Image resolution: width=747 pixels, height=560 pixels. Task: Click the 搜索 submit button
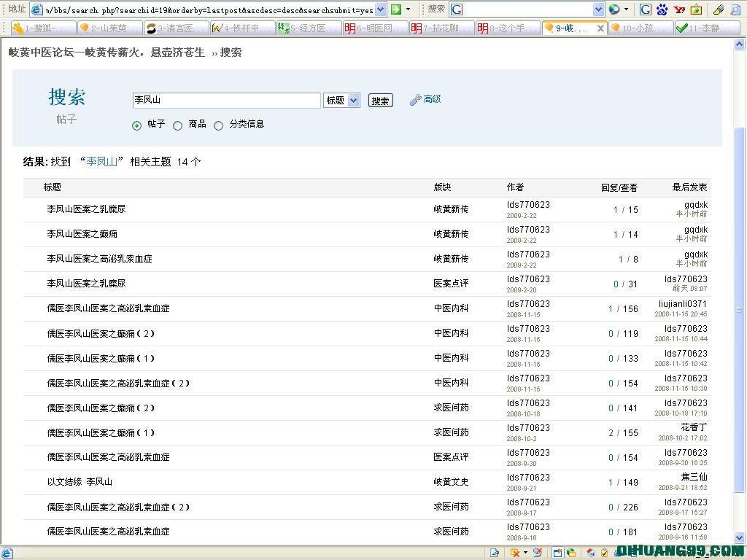380,101
